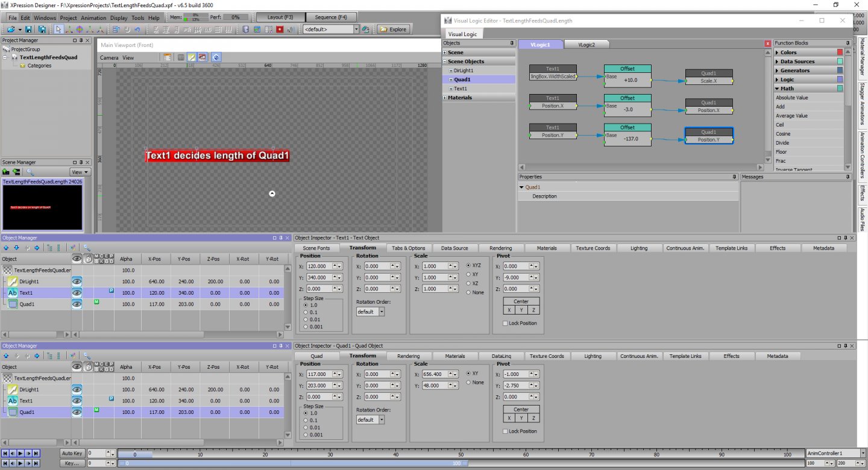Select 0.001 step size in Quad1 inspector
Image resolution: width=868 pixels, height=470 pixels.
coord(305,434)
